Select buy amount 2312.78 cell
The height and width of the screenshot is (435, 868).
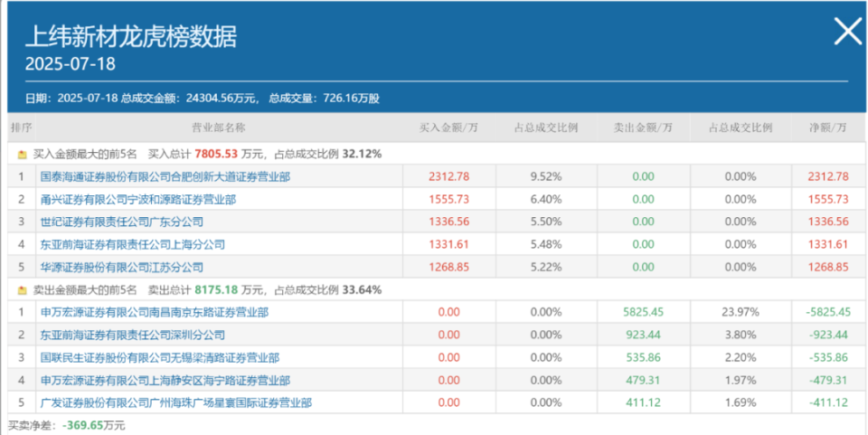click(449, 177)
